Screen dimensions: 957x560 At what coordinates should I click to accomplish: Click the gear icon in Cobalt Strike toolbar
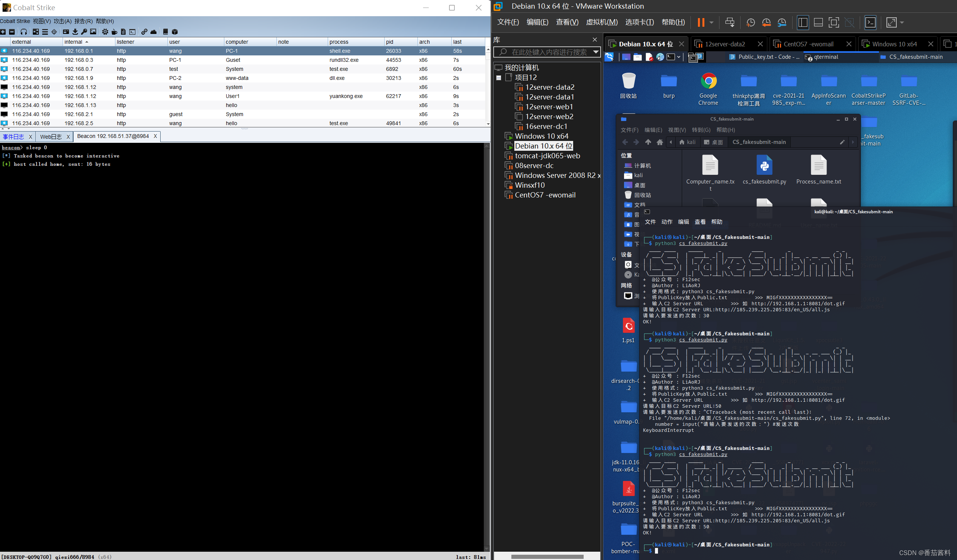105,32
